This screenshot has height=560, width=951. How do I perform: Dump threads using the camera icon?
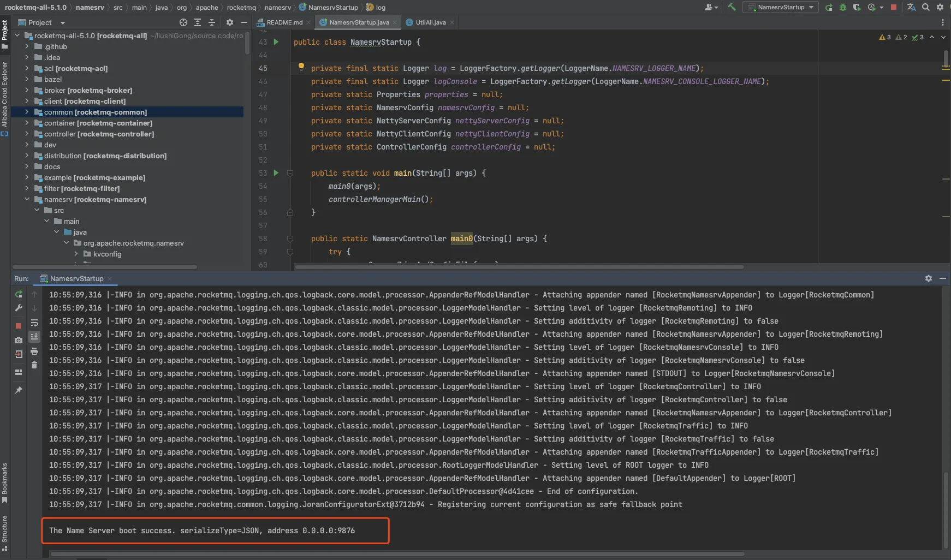tap(19, 340)
